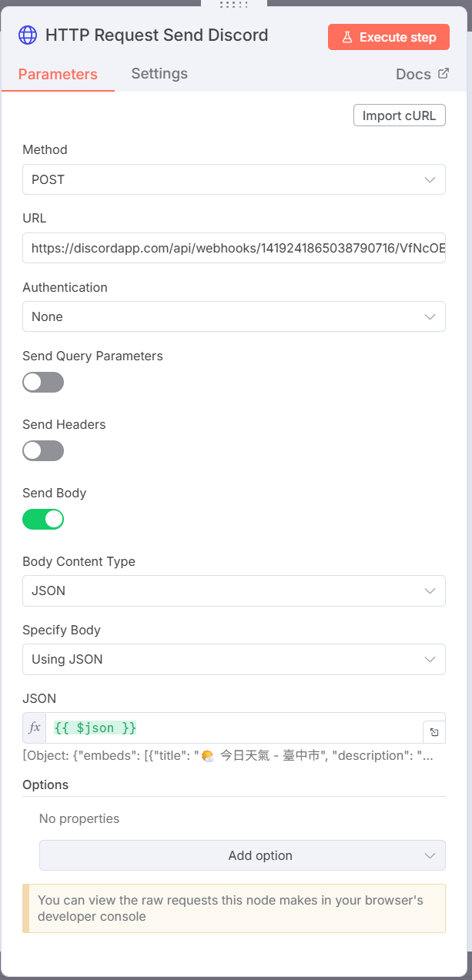Click the fx expression icon in JSON field
This screenshot has width=472, height=980.
pos(35,727)
